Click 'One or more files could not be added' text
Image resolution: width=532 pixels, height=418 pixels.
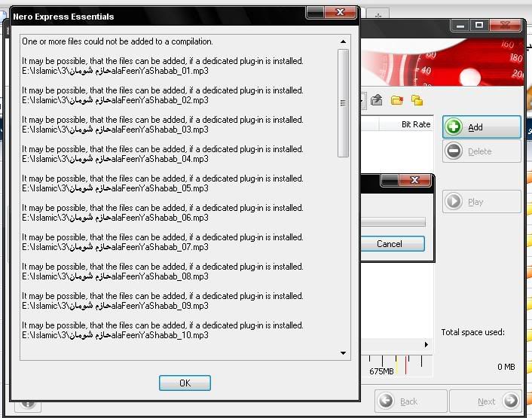[118, 41]
